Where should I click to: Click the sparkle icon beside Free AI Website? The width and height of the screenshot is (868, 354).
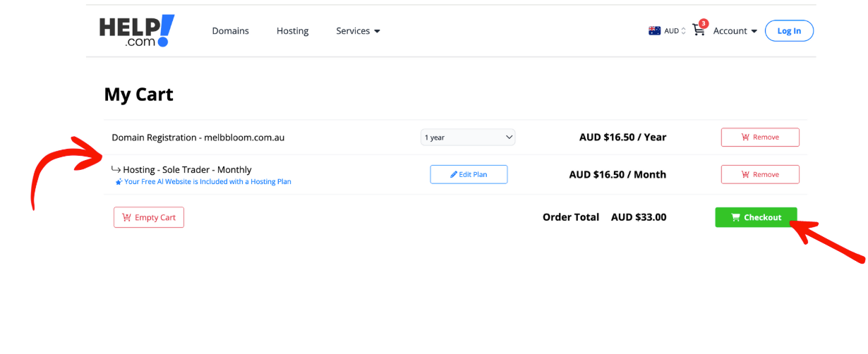click(x=119, y=182)
